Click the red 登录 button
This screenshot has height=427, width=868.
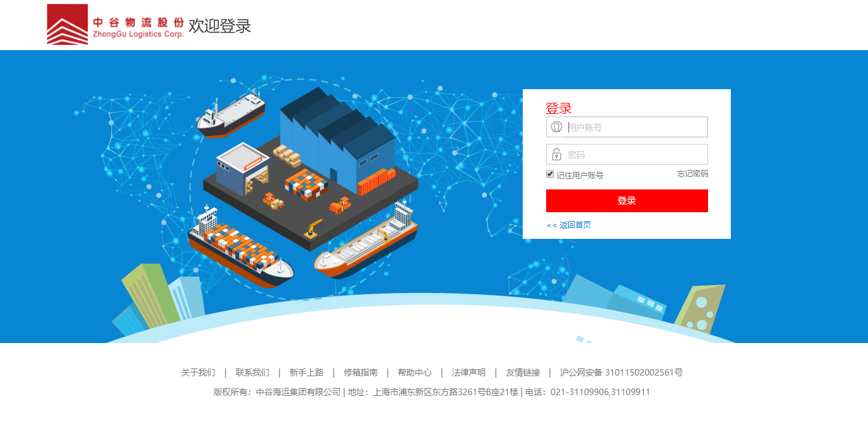coord(627,200)
